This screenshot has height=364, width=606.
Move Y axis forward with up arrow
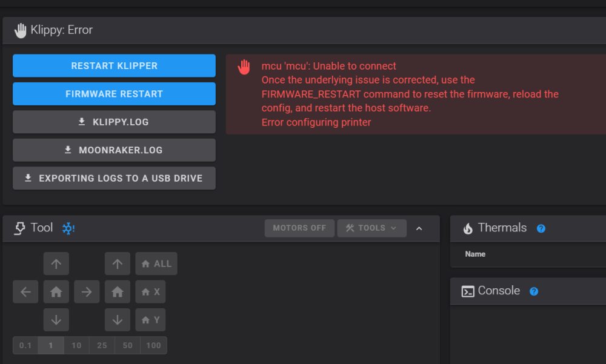coord(56,263)
